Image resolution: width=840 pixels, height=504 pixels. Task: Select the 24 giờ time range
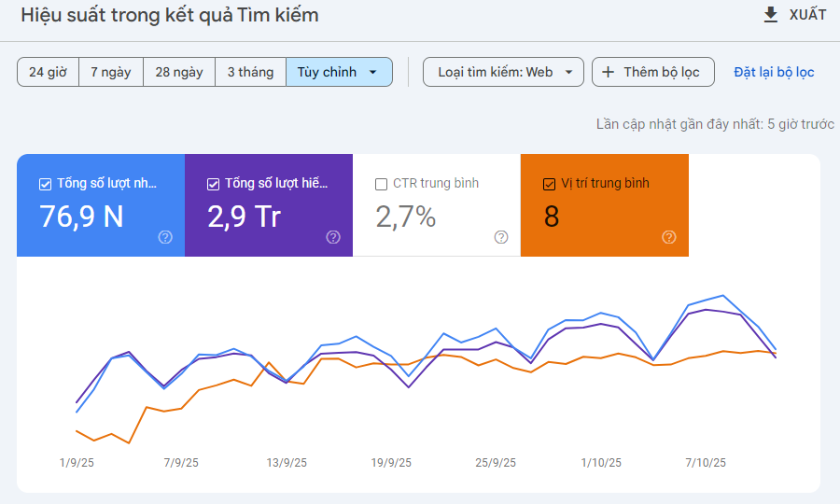(48, 72)
